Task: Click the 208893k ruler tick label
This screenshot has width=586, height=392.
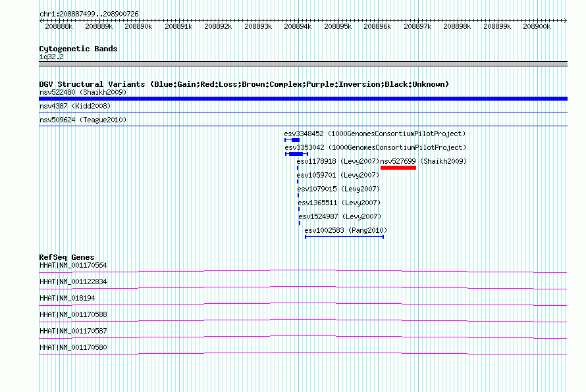Action: [258, 26]
